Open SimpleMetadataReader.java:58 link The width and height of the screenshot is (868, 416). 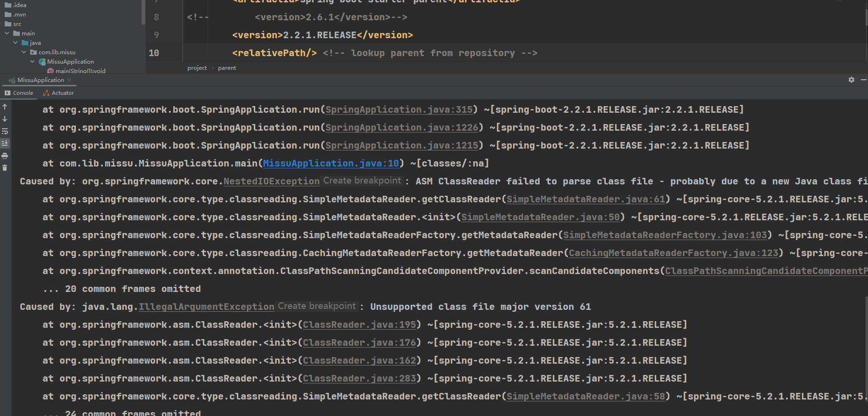click(x=586, y=396)
